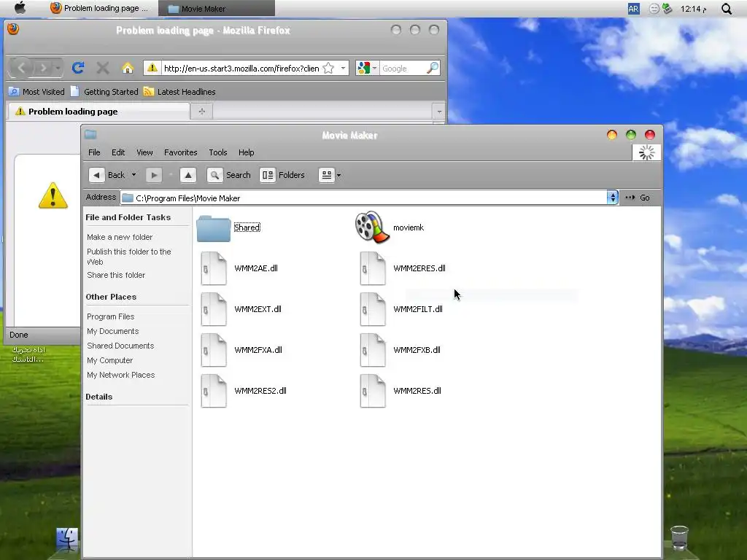Select the WMM2ERES.dll file icon

(373, 268)
